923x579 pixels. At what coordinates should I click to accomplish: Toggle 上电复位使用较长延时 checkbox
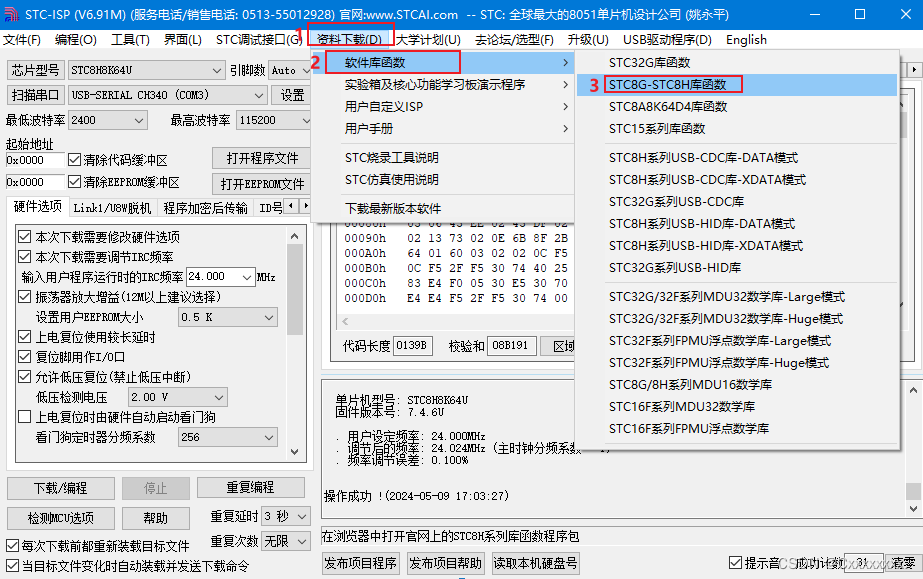25,337
